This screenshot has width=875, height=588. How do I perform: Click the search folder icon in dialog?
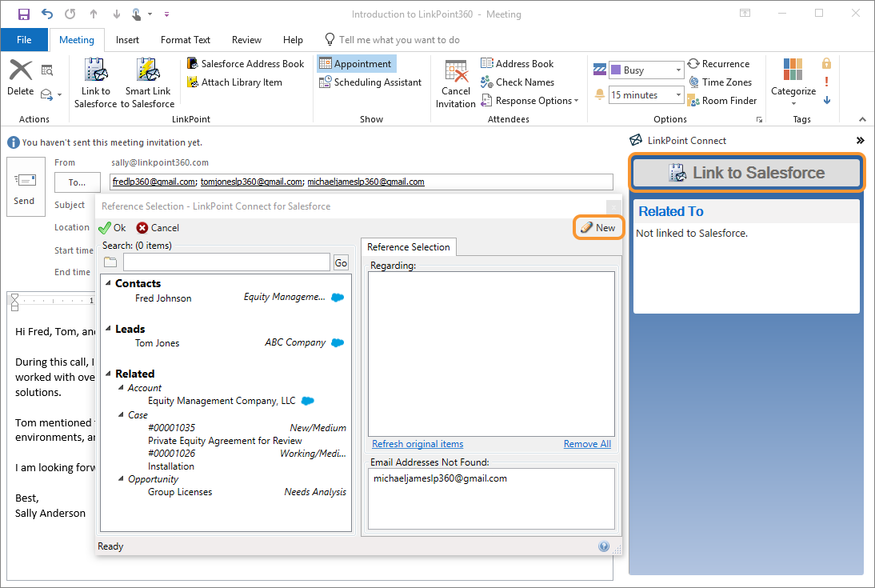click(110, 262)
